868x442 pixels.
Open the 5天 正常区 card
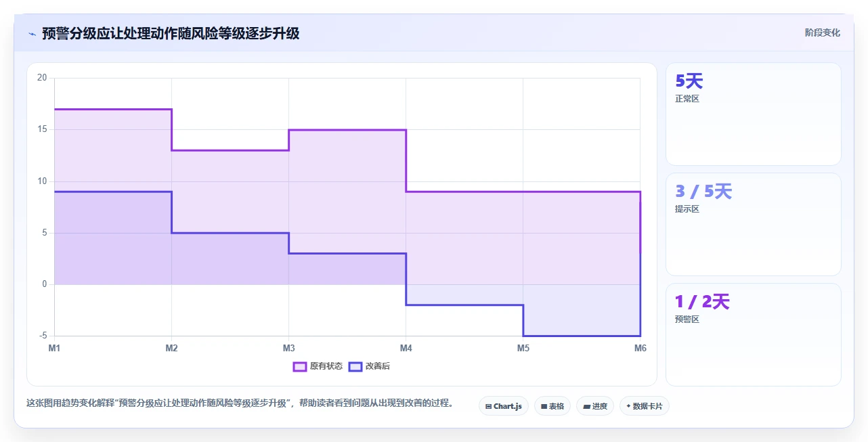click(x=754, y=114)
